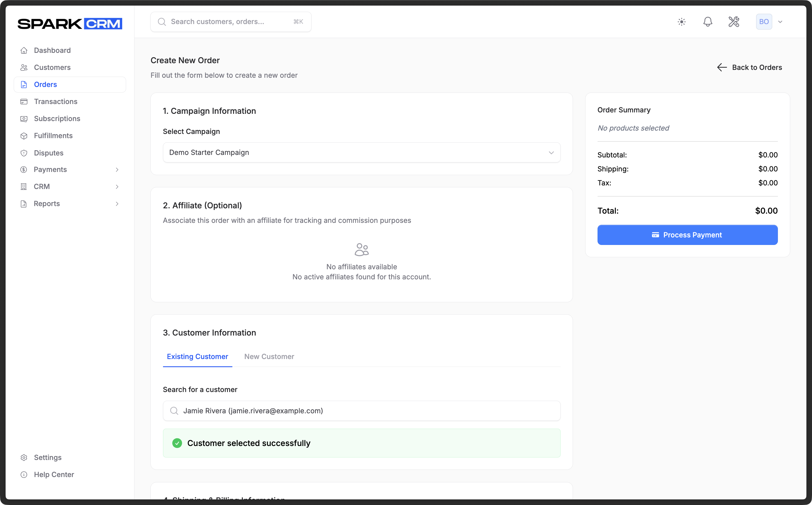The height and width of the screenshot is (505, 812).
Task: Click the Payments dollar icon
Action: [x=24, y=170]
